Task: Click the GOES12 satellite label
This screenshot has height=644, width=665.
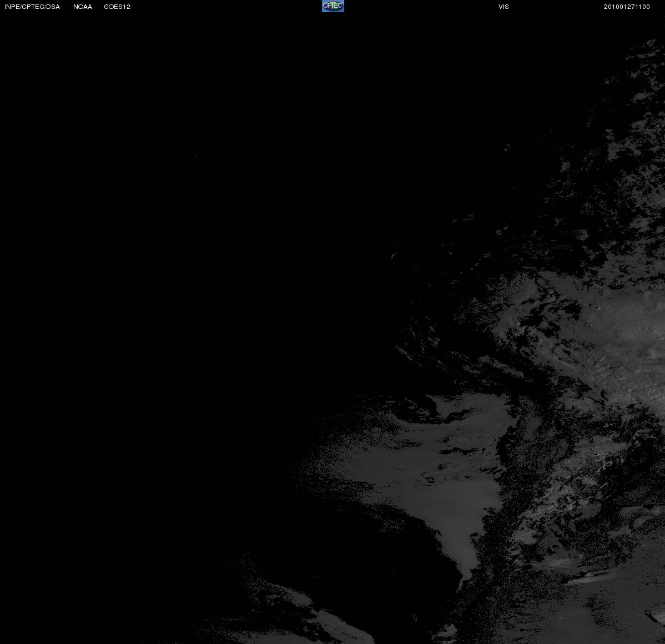Action: coord(117,7)
